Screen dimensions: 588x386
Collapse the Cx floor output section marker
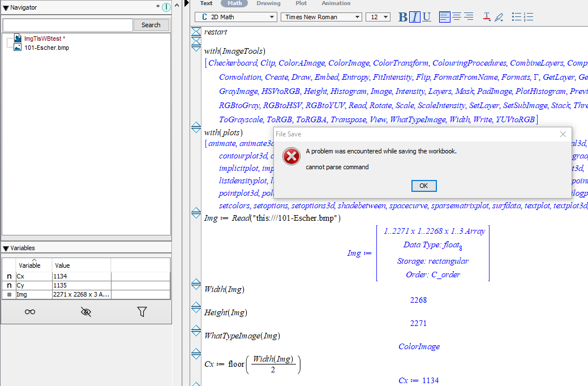click(x=196, y=354)
